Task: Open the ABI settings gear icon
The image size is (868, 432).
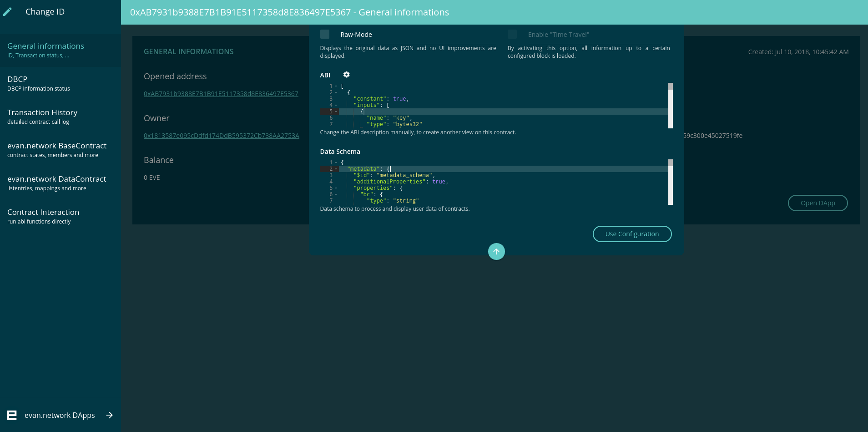Action: (x=347, y=75)
